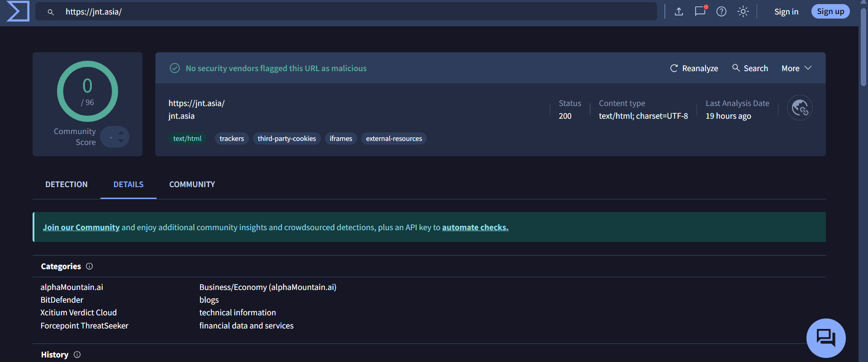The width and height of the screenshot is (868, 362).
Task: Click the Reanalyze circular arrow icon
Action: [x=674, y=68]
